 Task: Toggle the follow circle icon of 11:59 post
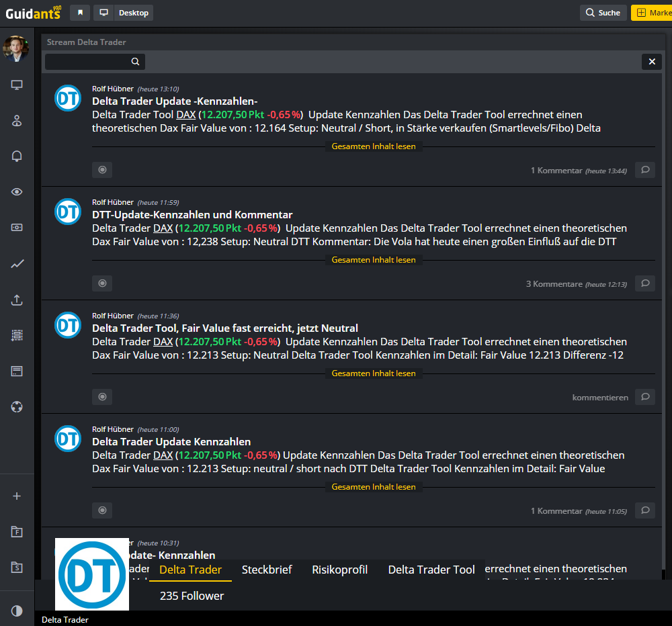coord(102,283)
